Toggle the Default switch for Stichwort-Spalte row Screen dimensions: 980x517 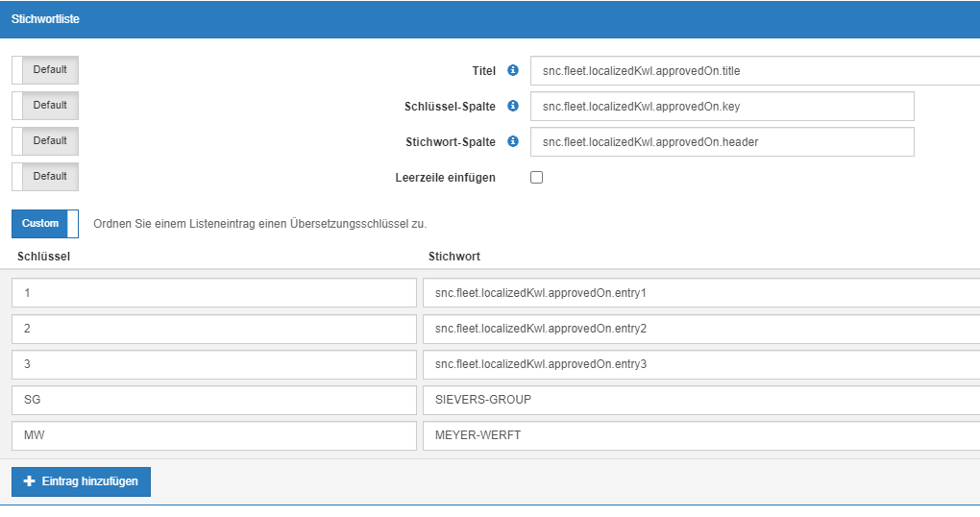point(45,141)
